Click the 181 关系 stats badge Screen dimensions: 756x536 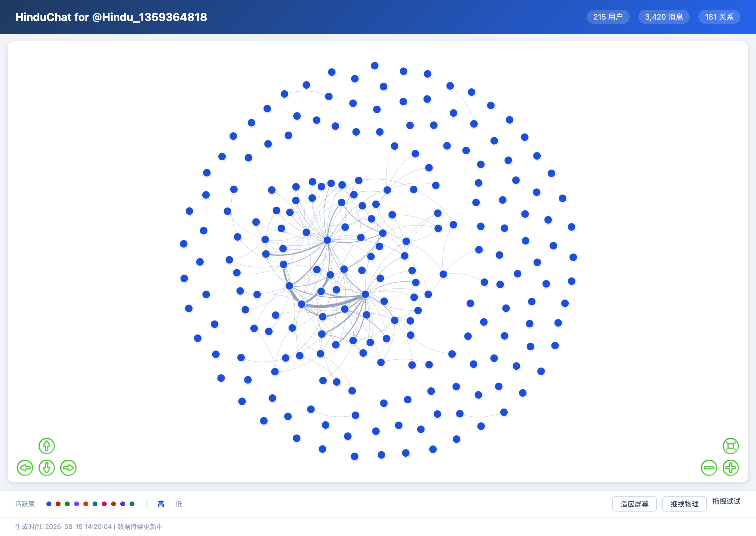point(719,17)
